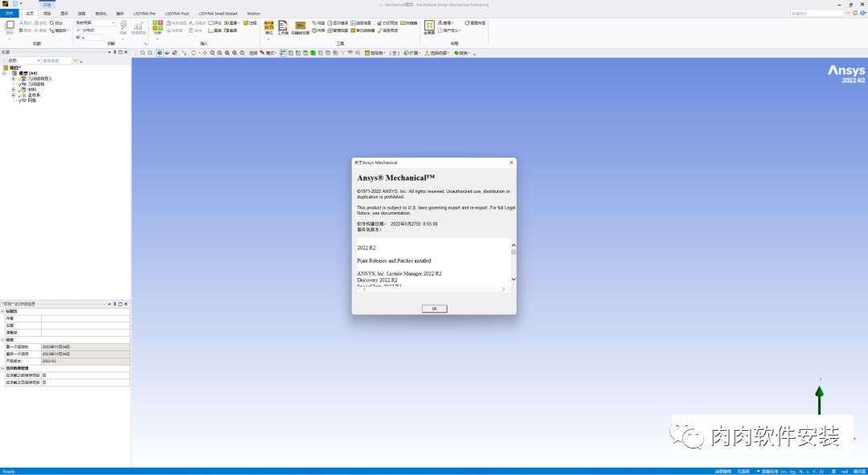Collapse the 标题页 section in details
This screenshot has width=868, height=475.
point(2,312)
